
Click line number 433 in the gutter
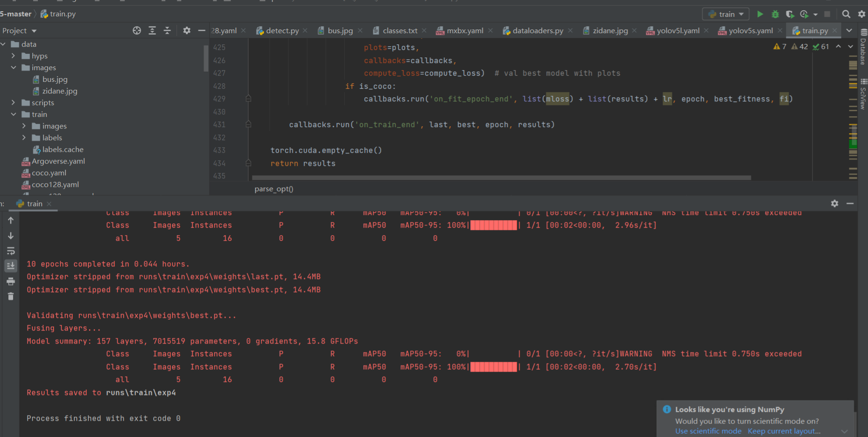coord(219,150)
